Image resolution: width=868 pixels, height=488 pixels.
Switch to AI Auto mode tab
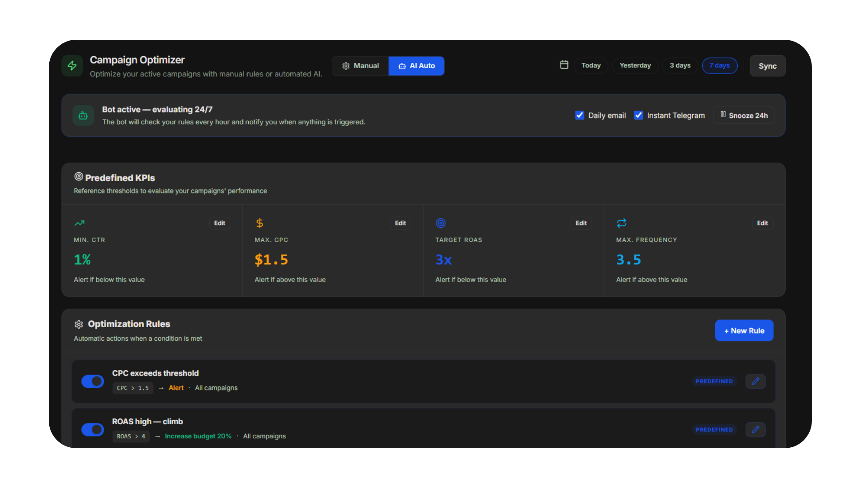[x=416, y=66]
